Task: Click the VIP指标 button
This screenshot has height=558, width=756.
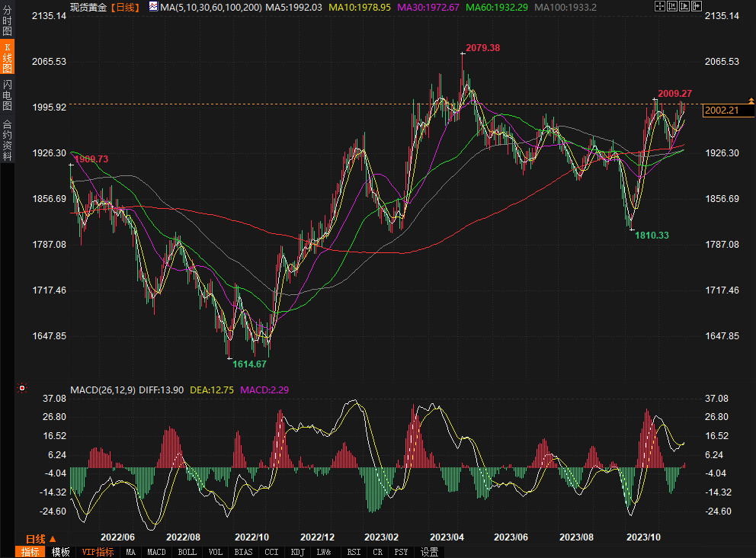Action: (x=98, y=552)
